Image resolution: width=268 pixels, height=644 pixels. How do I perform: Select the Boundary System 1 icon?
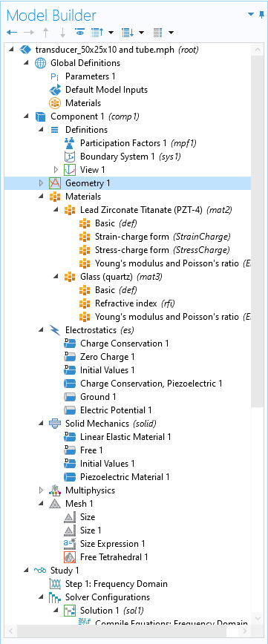pos(70,157)
